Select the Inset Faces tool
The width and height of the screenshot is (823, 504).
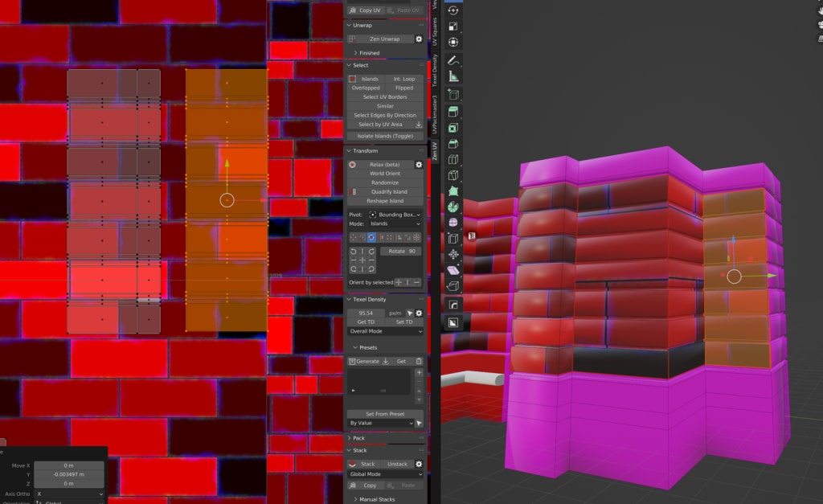[453, 128]
